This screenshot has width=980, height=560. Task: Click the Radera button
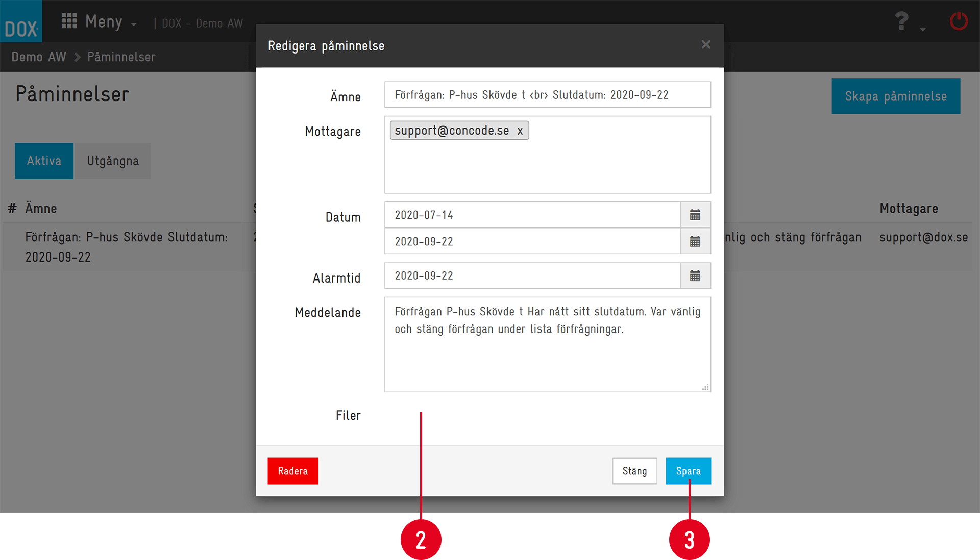click(x=293, y=471)
